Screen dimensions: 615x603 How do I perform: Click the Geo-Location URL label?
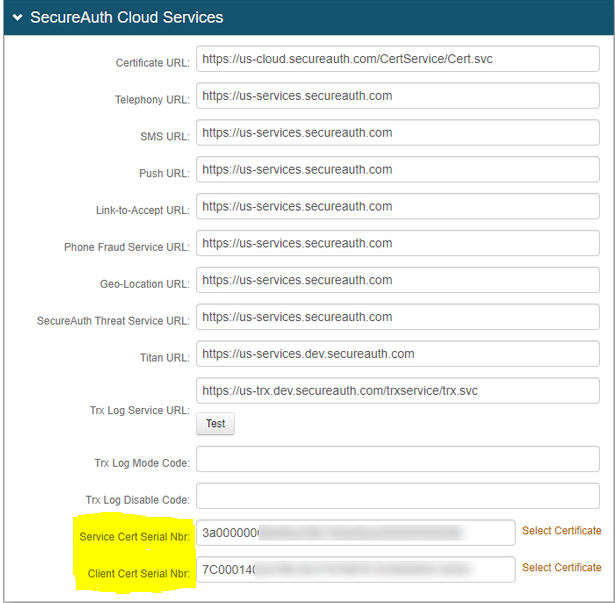(x=145, y=284)
